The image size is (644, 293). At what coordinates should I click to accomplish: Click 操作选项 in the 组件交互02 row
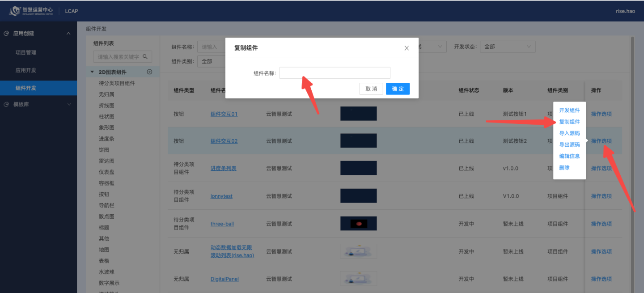[x=601, y=141]
